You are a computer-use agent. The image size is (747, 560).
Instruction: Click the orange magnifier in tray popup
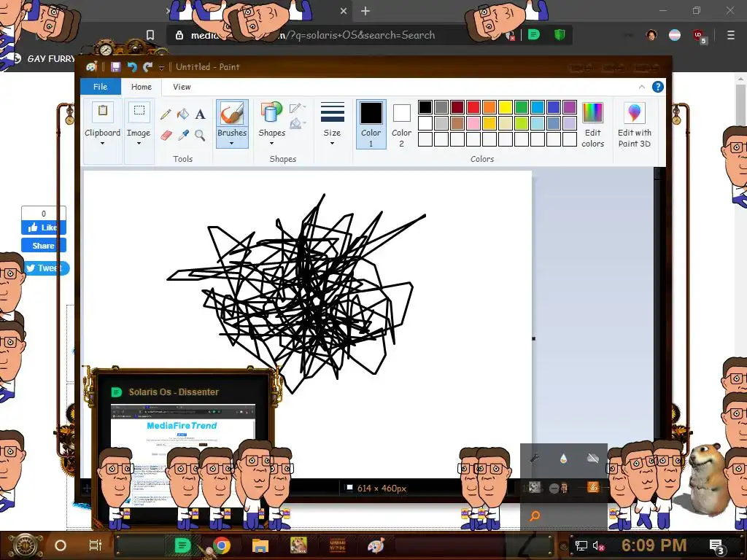click(x=535, y=516)
